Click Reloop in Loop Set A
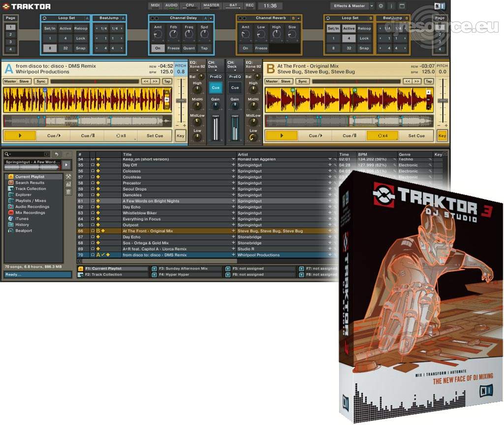The width and height of the screenshot is (504, 425). click(81, 28)
